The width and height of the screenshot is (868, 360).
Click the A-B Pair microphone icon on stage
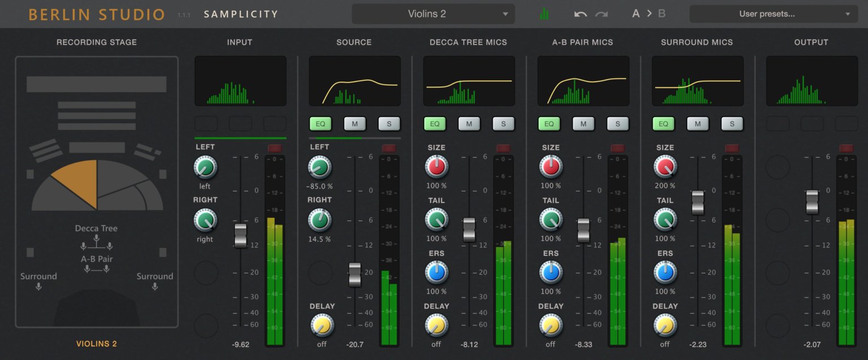97,269
